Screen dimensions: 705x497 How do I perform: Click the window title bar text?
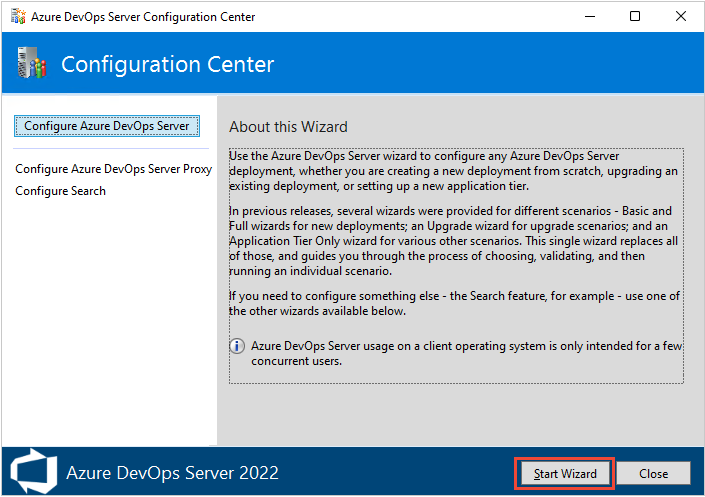tap(144, 17)
